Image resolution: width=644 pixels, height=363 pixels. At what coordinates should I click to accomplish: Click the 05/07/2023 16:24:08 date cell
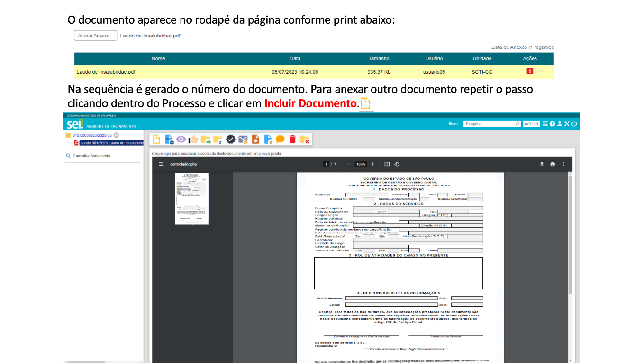(295, 72)
